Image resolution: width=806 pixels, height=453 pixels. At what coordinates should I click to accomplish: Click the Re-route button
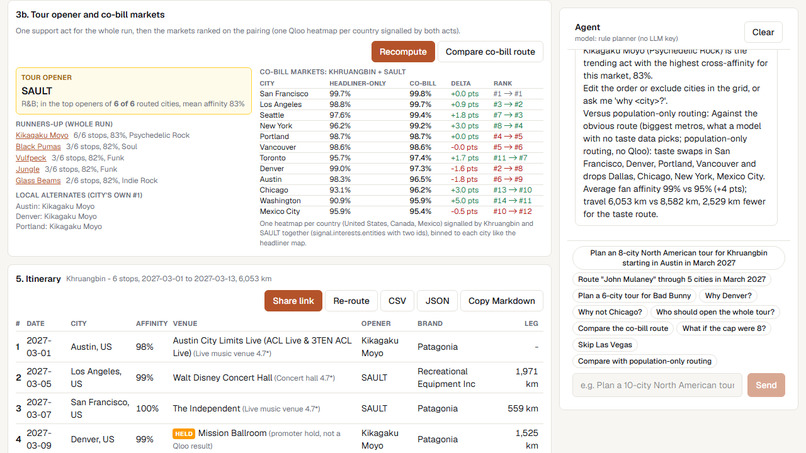pyautogui.click(x=351, y=301)
